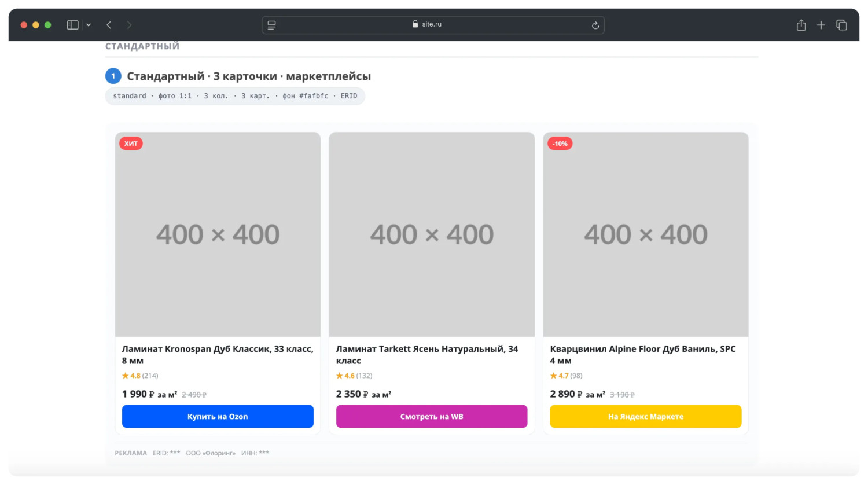Screen dimensions: 868x485
Task: Open the Tarkett Ясень Натуральный product image
Action: pos(432,234)
